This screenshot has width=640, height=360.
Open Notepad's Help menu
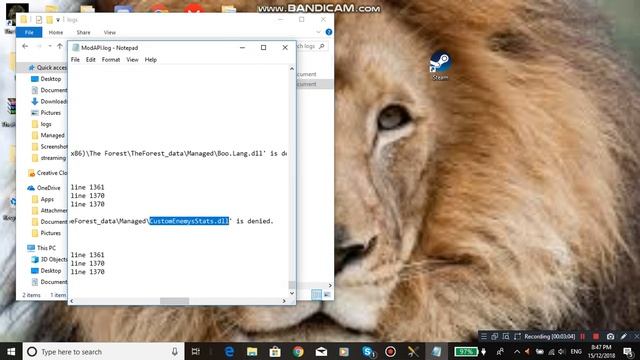click(x=151, y=60)
